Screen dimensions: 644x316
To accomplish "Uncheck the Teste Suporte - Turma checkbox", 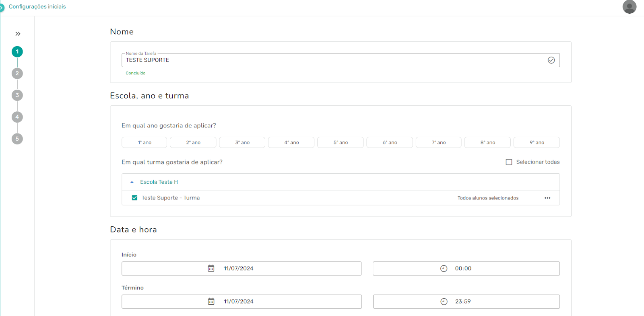I will (134, 198).
